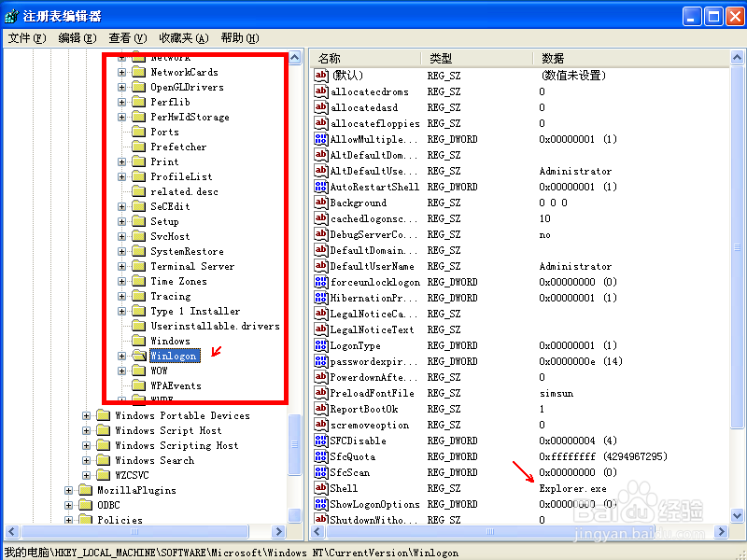
Task: Select the passwordexpir... value name
Action: [374, 361]
